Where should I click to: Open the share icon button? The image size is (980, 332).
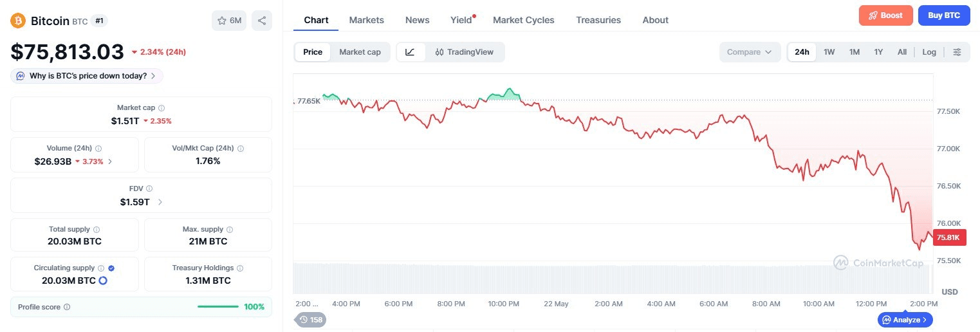pyautogui.click(x=262, y=21)
